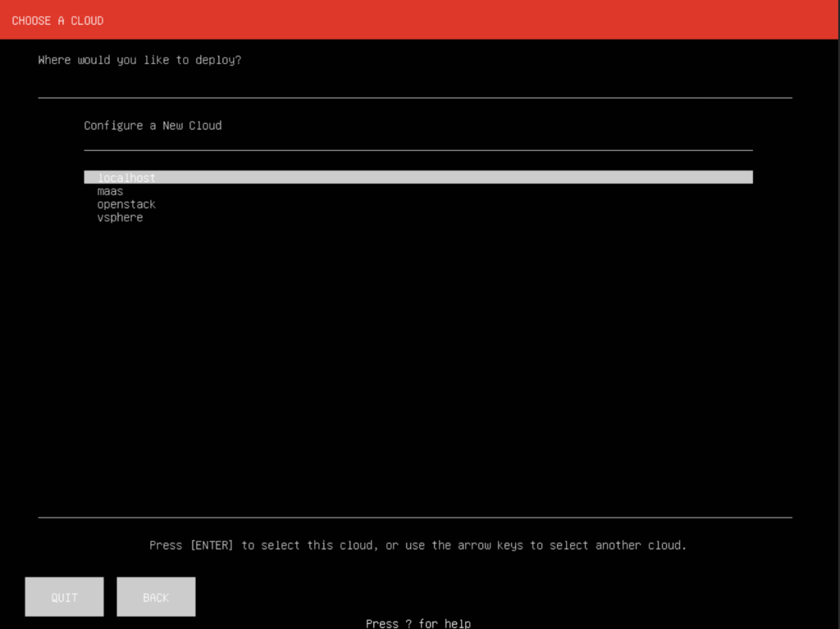The width and height of the screenshot is (840, 629).
Task: Click the red title bar
Action: click(x=420, y=20)
